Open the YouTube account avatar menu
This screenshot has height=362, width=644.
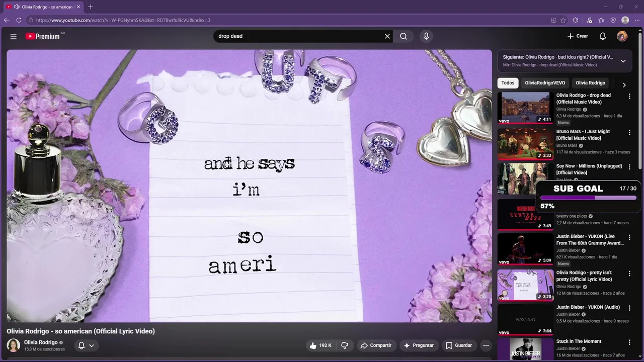click(x=622, y=36)
